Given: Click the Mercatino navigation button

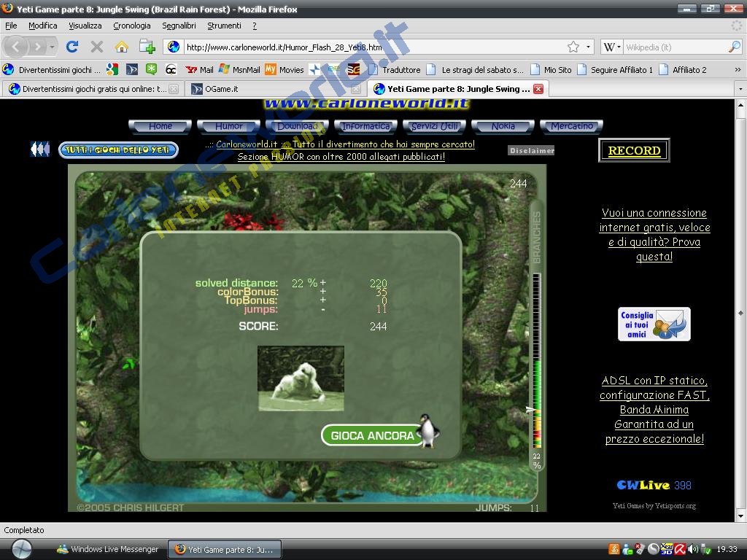Looking at the screenshot, I should tap(572, 126).
